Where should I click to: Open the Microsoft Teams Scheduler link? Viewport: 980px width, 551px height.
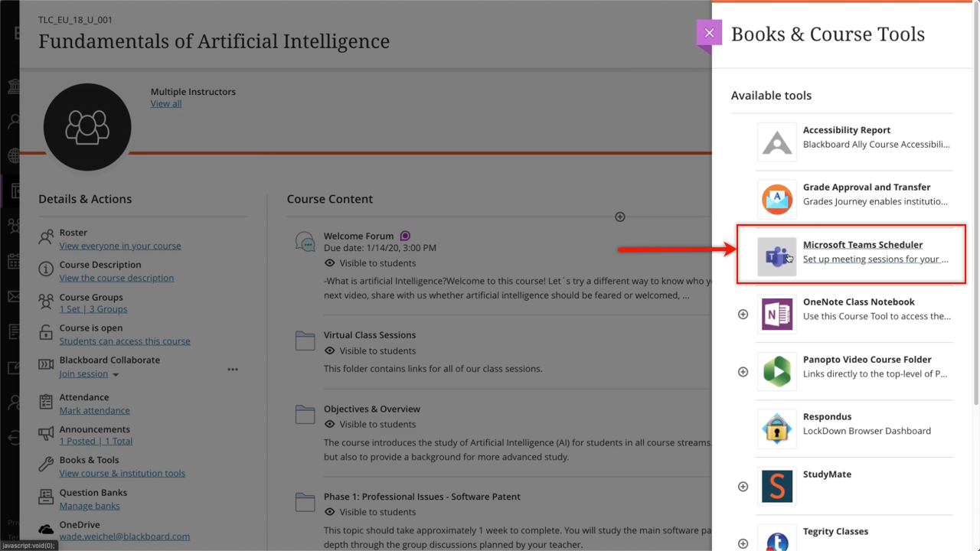point(862,245)
